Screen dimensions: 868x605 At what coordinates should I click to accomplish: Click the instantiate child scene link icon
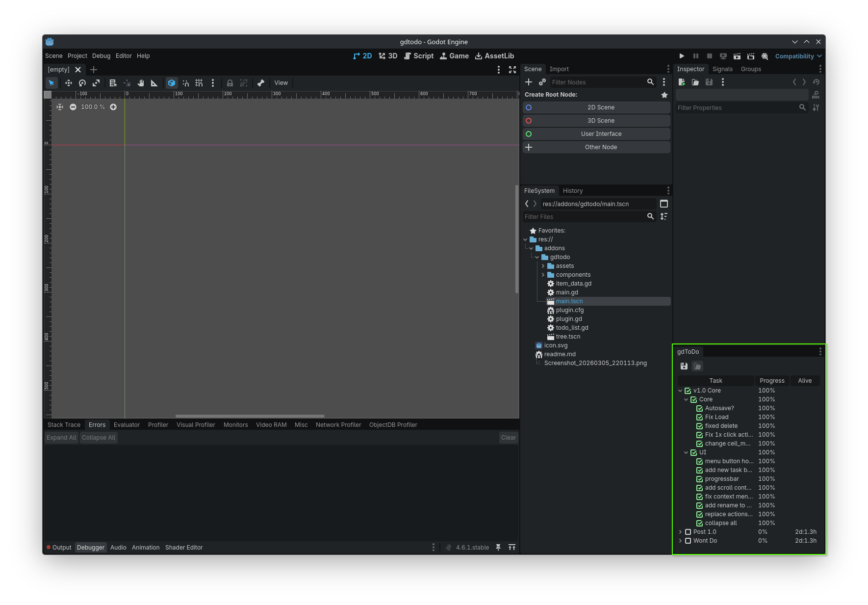tap(542, 82)
